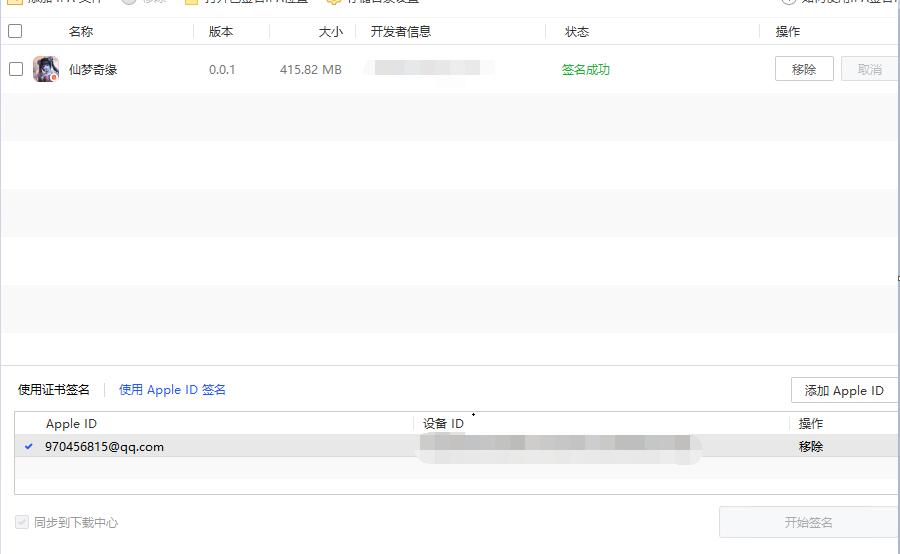Click the 设备 ID column header
The height and width of the screenshot is (554, 900).
pos(443,424)
